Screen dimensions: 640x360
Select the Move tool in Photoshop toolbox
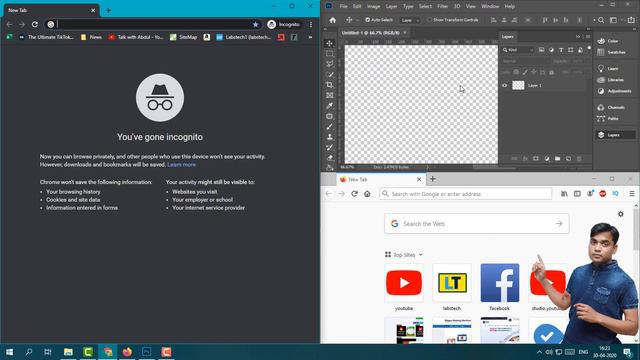coord(329,43)
